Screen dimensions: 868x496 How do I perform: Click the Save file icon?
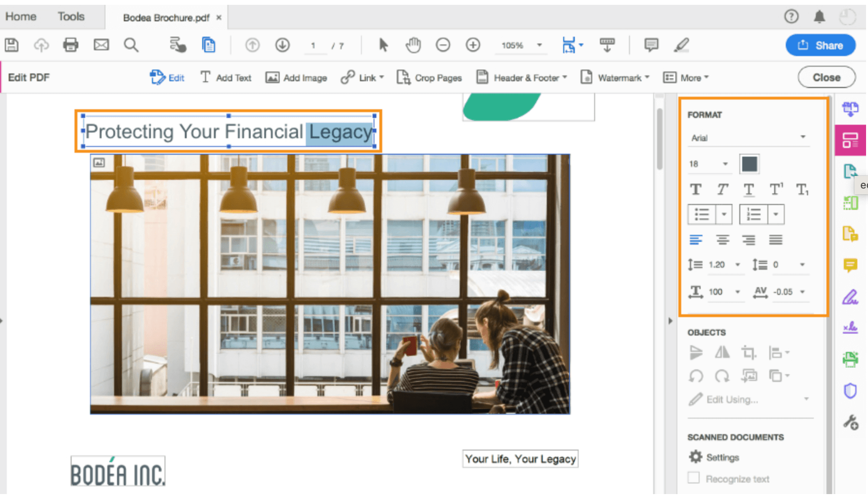(x=12, y=45)
